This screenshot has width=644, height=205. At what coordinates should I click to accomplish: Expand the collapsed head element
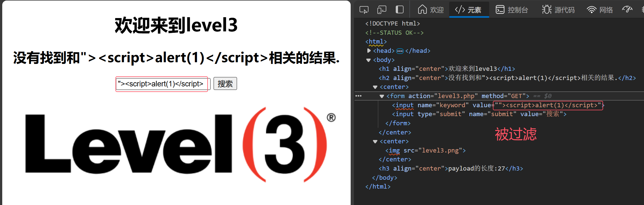click(369, 51)
